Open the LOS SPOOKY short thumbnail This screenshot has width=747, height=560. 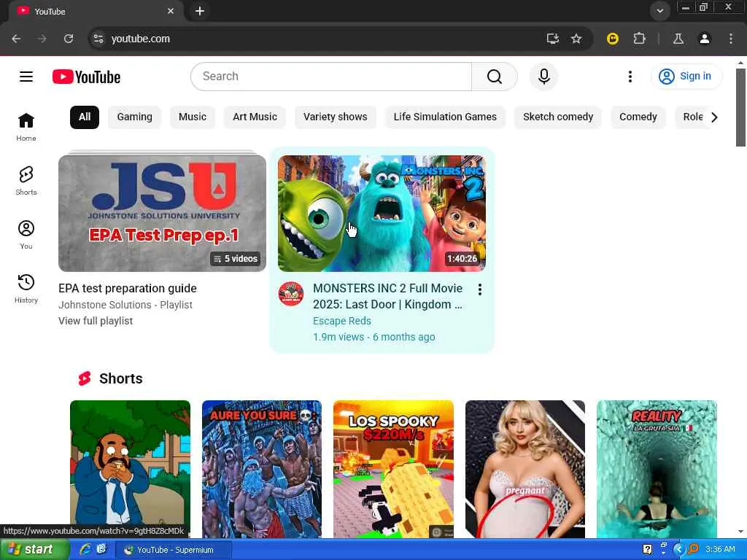[393, 469]
